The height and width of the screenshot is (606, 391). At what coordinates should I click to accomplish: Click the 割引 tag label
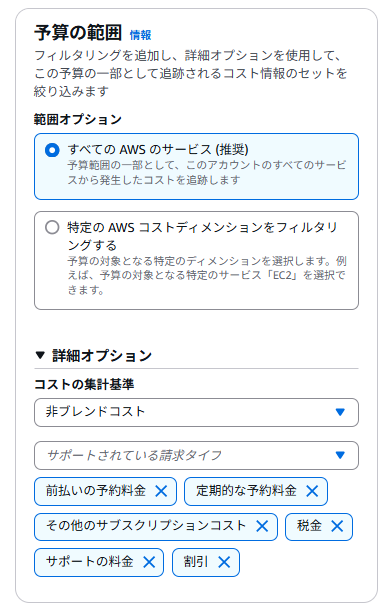pyautogui.click(x=196, y=562)
